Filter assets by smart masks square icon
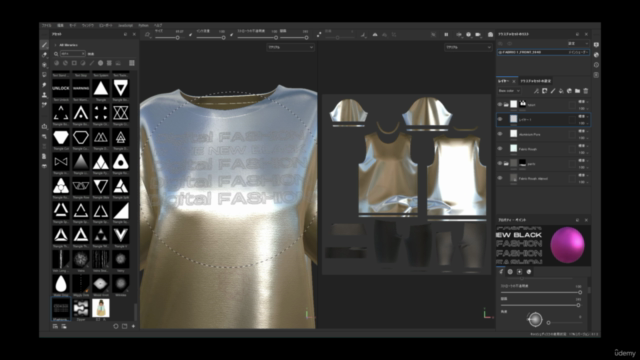The width and height of the screenshot is (640, 360). [74, 63]
